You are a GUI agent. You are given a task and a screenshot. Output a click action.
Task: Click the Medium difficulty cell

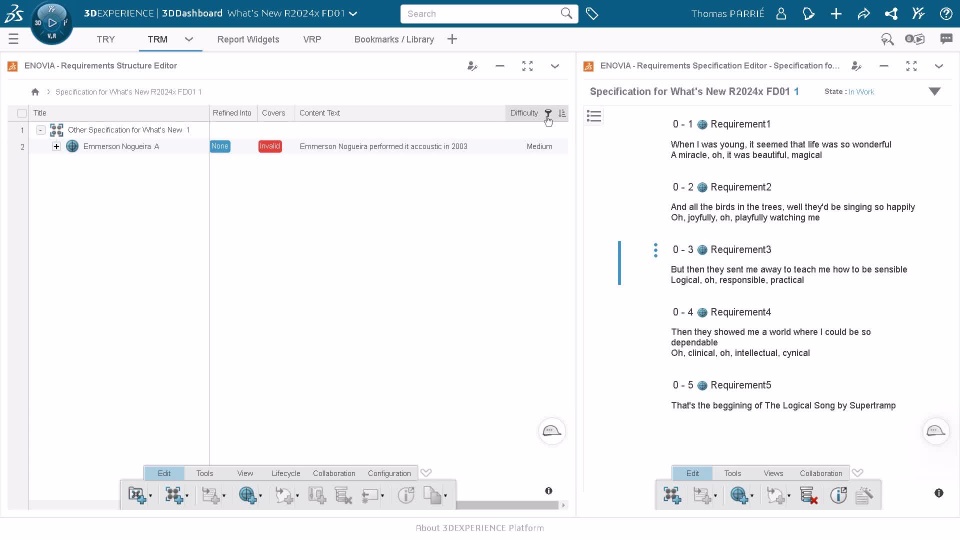coord(539,146)
